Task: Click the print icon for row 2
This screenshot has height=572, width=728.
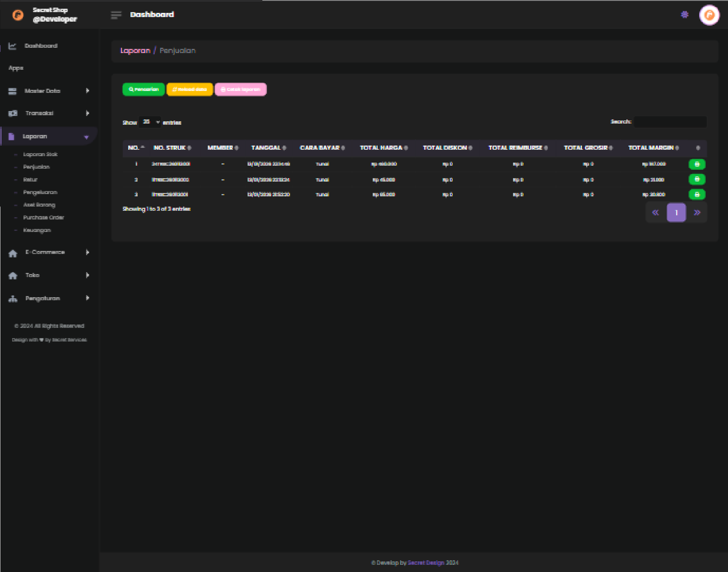Action: [697, 179]
